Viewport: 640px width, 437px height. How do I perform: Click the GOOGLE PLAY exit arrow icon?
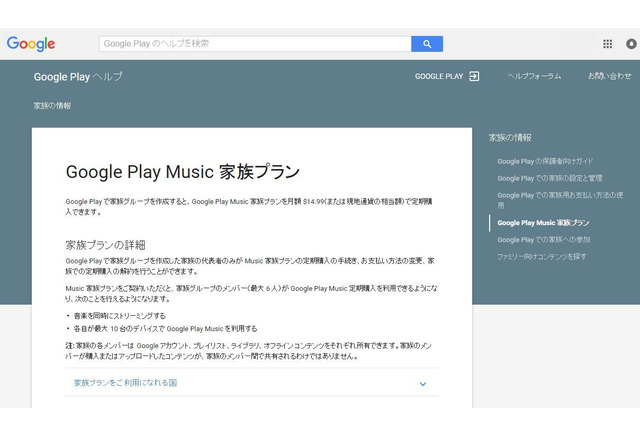coord(474,76)
